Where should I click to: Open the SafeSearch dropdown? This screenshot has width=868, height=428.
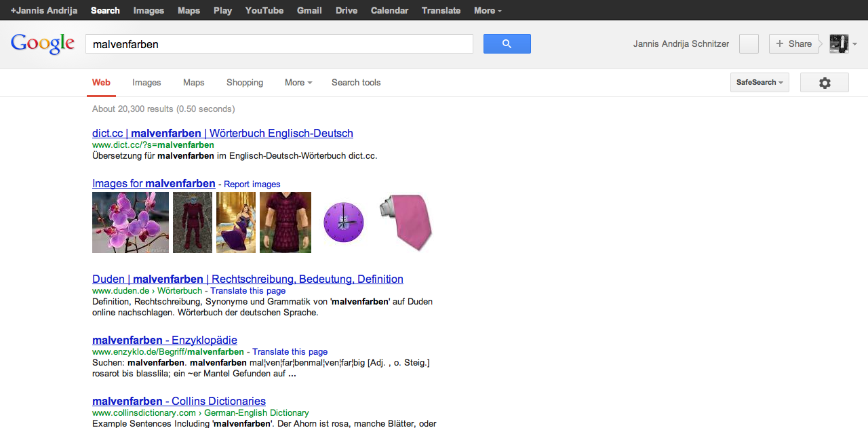point(759,83)
